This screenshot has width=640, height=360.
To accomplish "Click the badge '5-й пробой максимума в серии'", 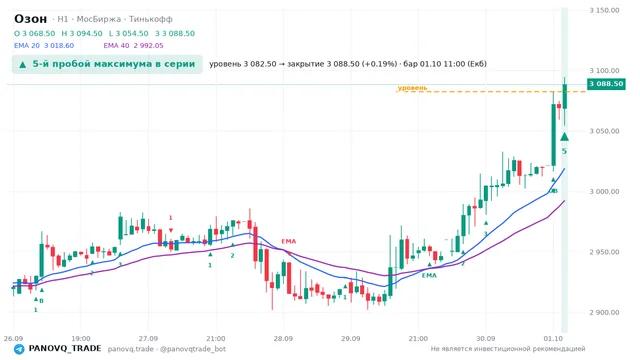I will [107, 64].
